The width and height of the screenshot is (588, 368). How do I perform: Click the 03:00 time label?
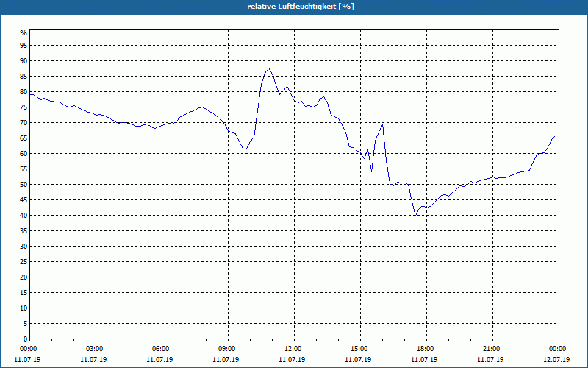tap(96, 349)
